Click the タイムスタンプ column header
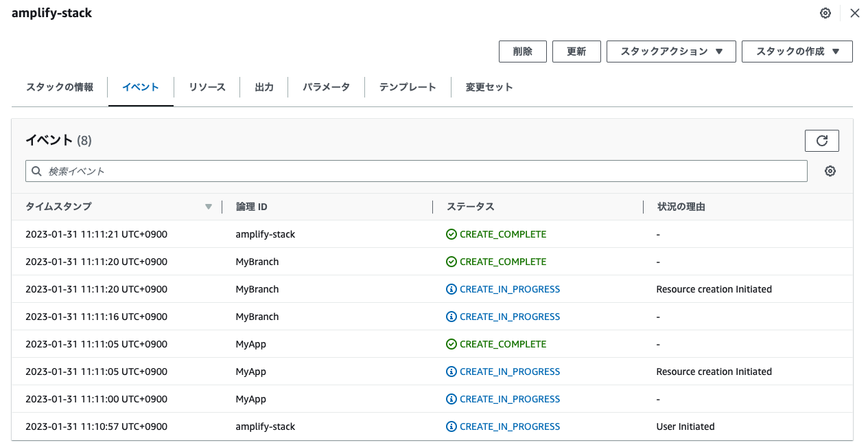Screen dimensions: 868x445 (x=58, y=207)
